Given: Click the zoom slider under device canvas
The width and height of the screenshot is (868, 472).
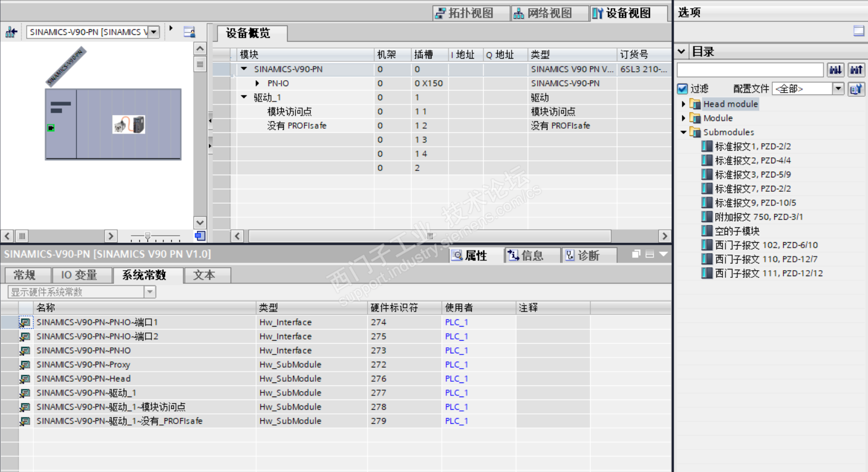Looking at the screenshot, I should (x=148, y=236).
